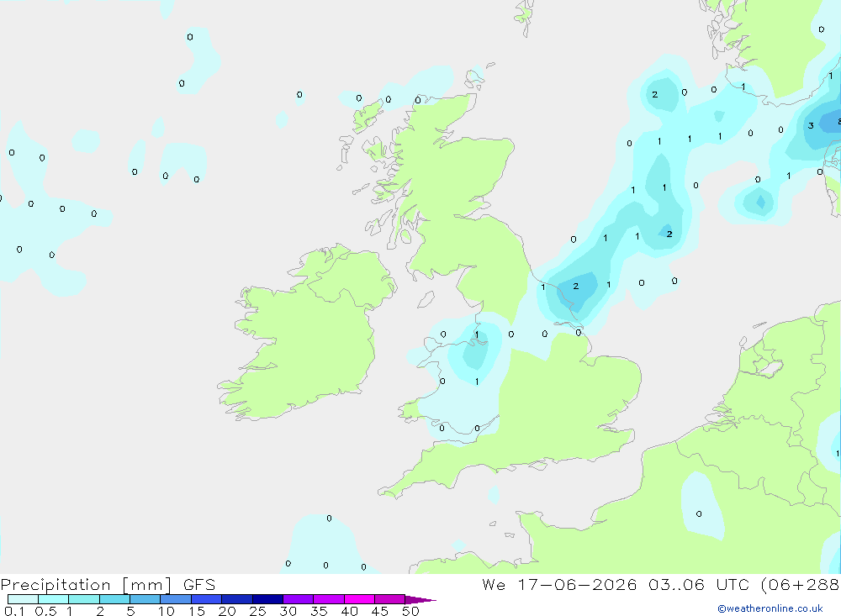Image resolution: width=841 pixels, height=616 pixels.
Task: Click the 2–5 mm legend color box
Action: 114,599
